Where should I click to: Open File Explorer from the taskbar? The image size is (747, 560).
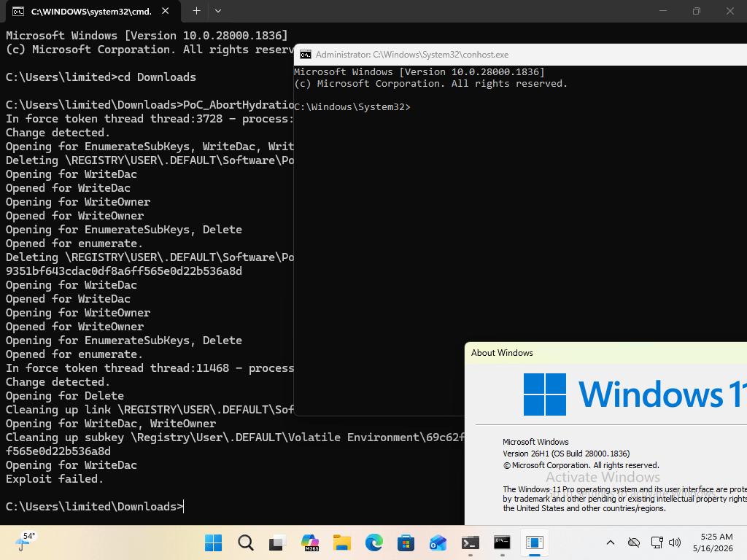tap(342, 542)
